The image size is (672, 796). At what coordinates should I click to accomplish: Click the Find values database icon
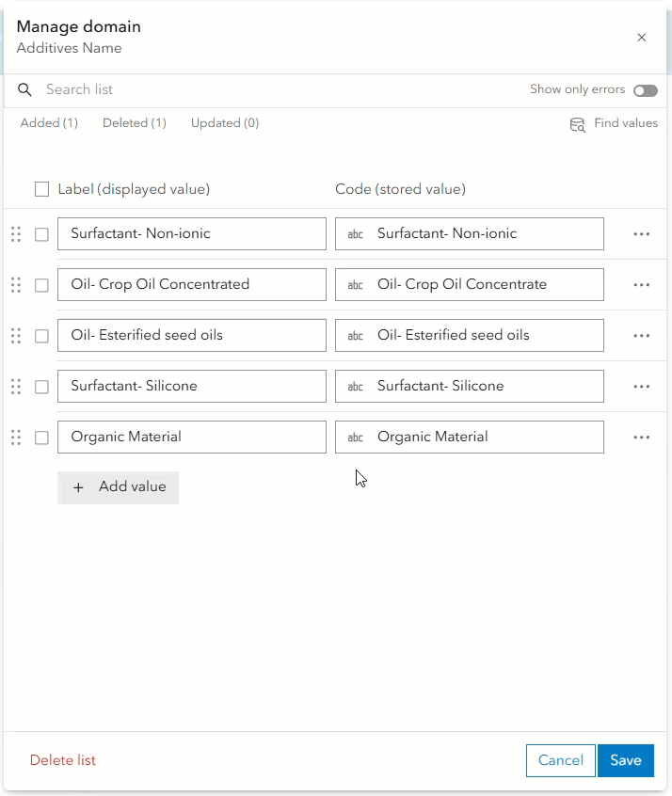578,124
